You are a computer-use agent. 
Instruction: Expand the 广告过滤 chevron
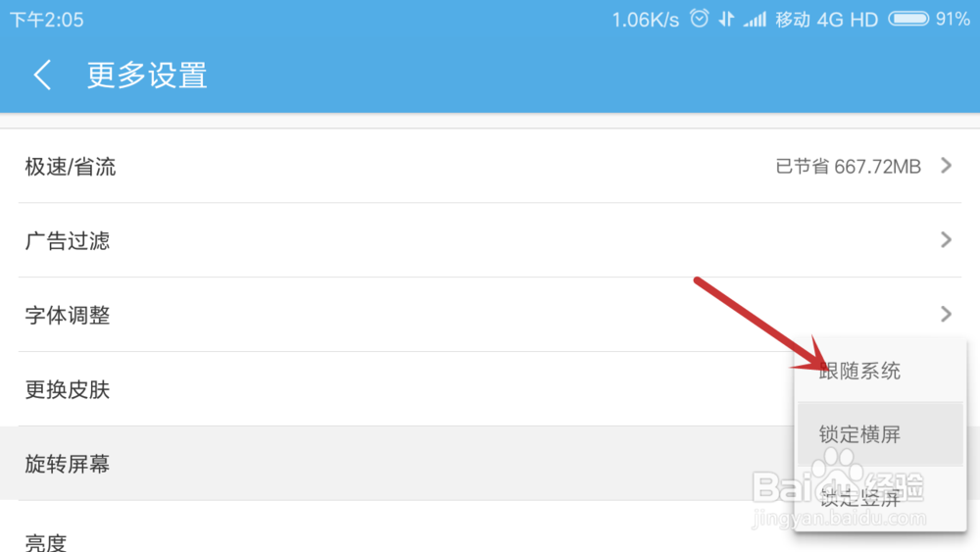pyautogui.click(x=947, y=239)
